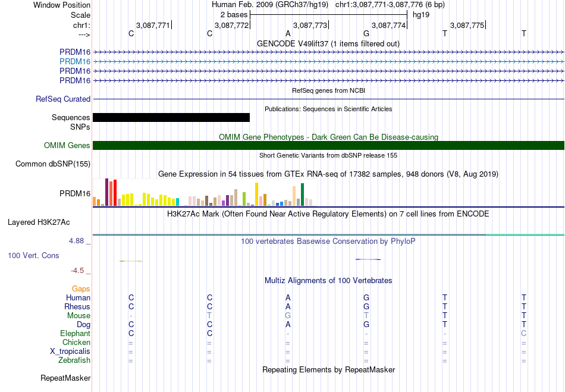Click the 3,087,773 position label
The image size is (565, 392).
click(x=310, y=25)
